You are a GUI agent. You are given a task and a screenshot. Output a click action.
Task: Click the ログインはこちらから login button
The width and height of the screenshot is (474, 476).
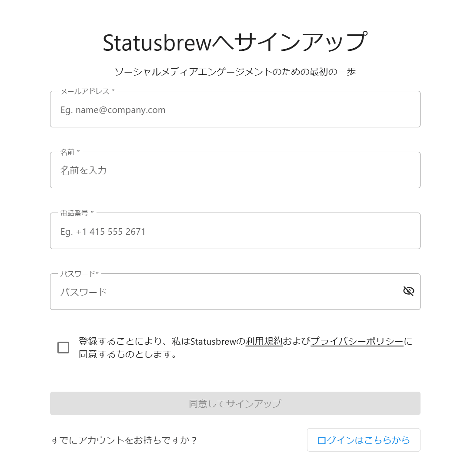coord(364,440)
